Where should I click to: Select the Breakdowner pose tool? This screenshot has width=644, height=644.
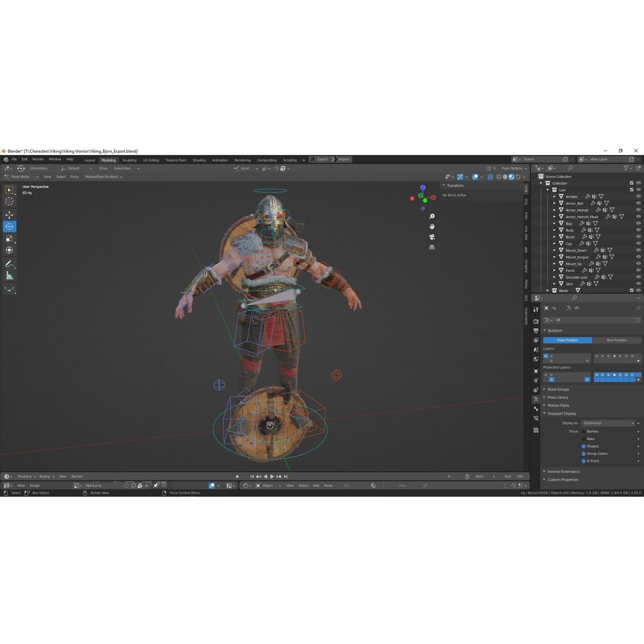click(x=9, y=289)
